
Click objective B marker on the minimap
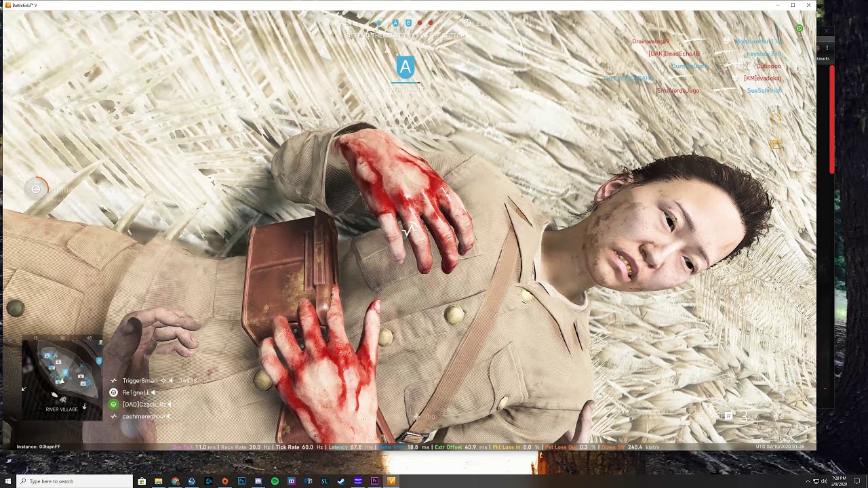click(x=99, y=361)
